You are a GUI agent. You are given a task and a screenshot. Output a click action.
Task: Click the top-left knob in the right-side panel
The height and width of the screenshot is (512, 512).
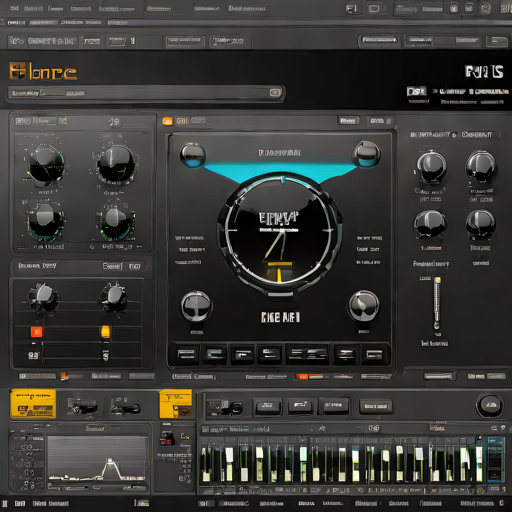pos(431,167)
